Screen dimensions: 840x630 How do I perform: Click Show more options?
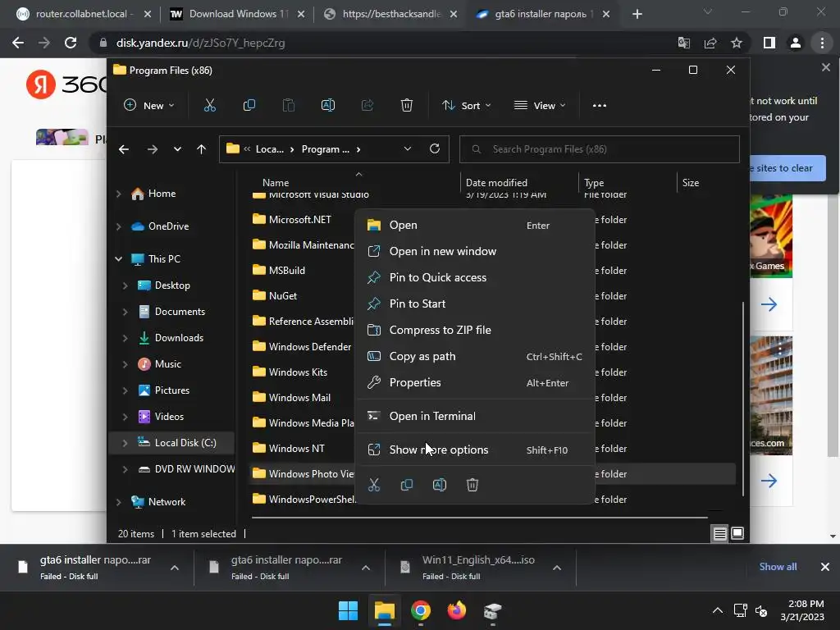[475, 450]
